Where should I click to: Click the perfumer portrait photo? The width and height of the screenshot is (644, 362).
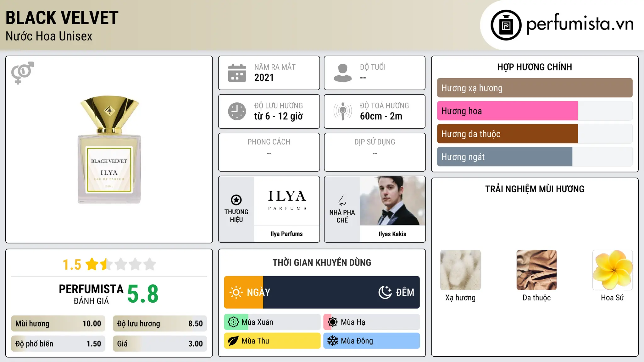click(392, 200)
